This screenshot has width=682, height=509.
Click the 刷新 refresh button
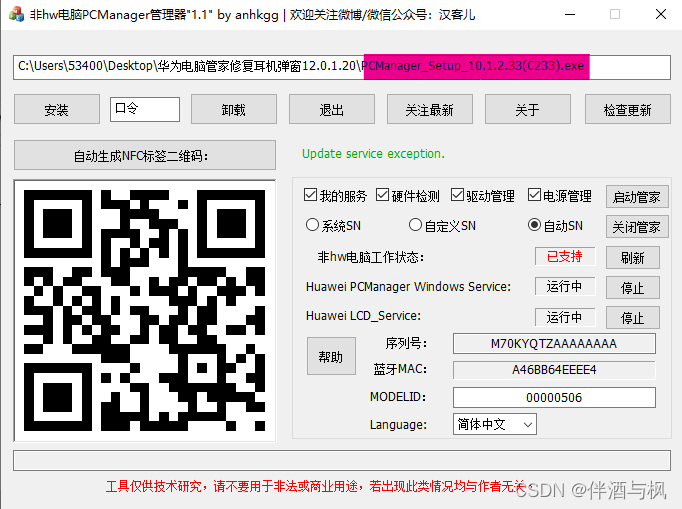tap(632, 258)
